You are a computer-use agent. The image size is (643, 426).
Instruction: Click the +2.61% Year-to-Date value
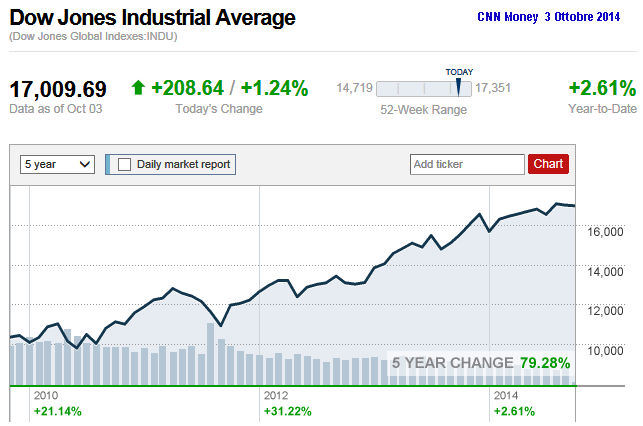pyautogui.click(x=602, y=87)
